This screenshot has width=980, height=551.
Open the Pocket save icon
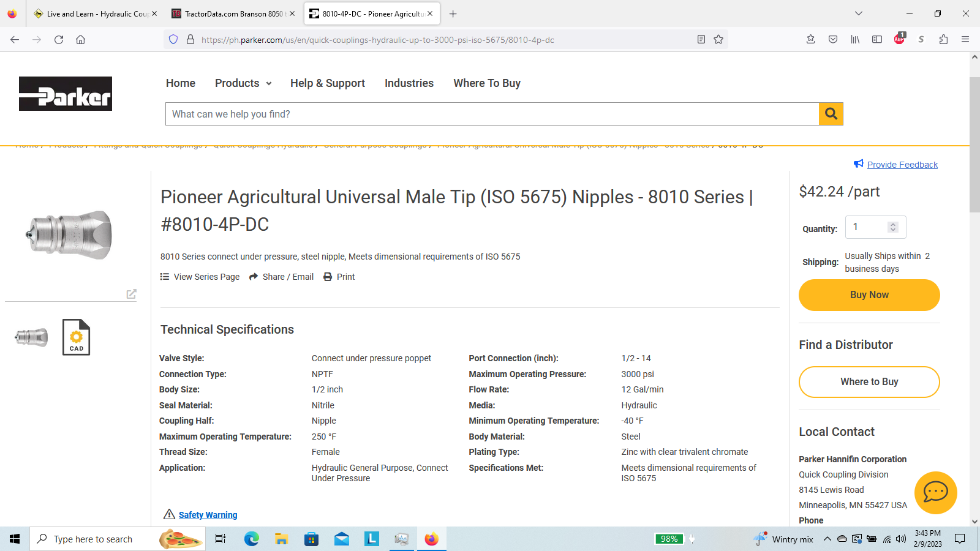(x=833, y=40)
